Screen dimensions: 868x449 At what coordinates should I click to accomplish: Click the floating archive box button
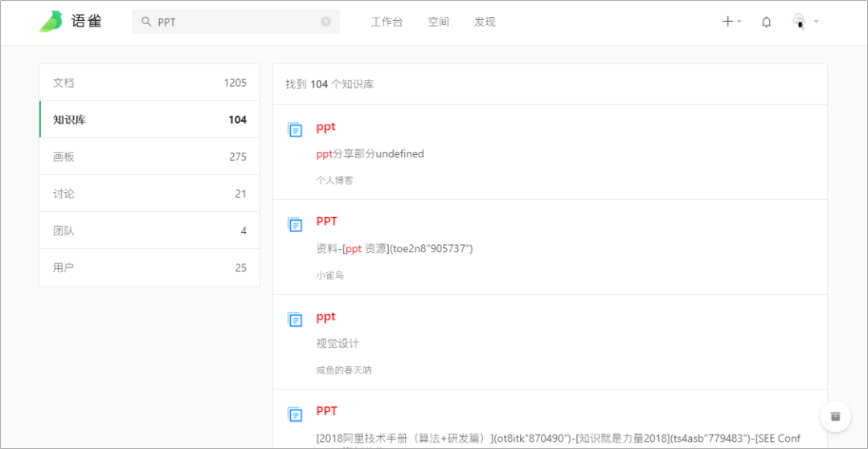(x=835, y=416)
